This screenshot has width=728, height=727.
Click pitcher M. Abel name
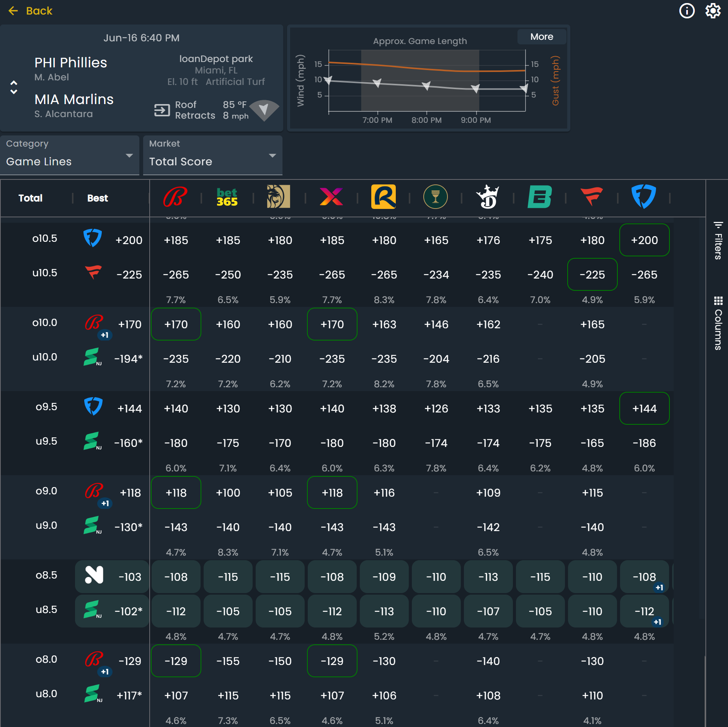52,77
